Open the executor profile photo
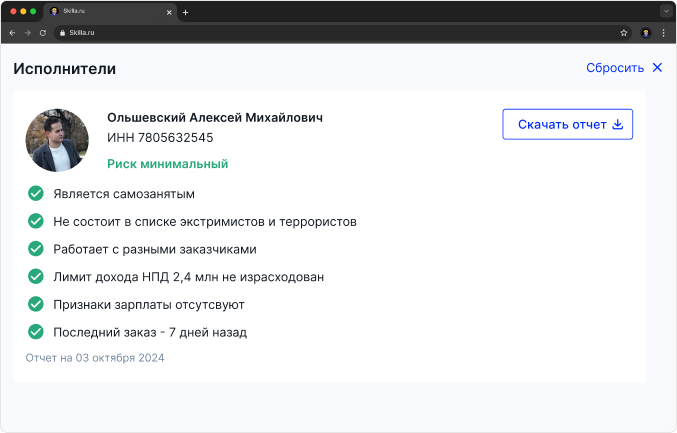 click(57, 140)
